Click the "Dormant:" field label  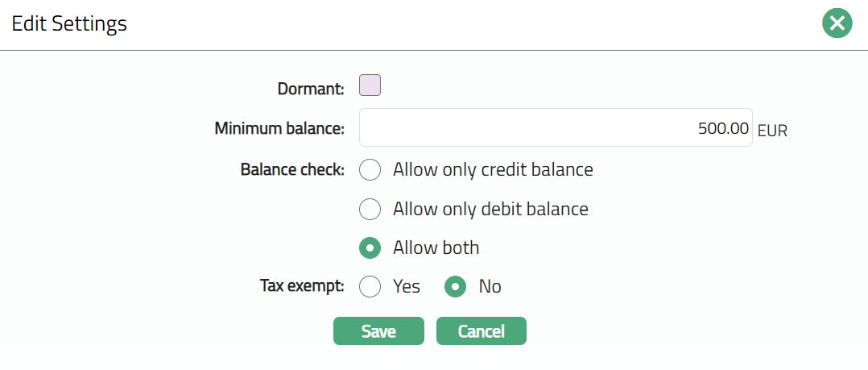(311, 89)
